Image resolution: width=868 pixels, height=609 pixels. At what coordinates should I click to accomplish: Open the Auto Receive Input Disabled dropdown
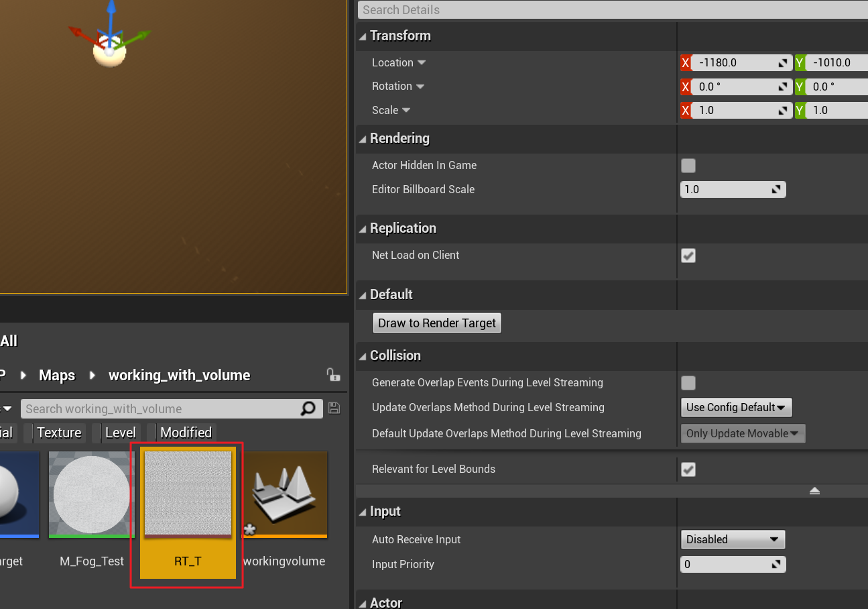(x=733, y=539)
